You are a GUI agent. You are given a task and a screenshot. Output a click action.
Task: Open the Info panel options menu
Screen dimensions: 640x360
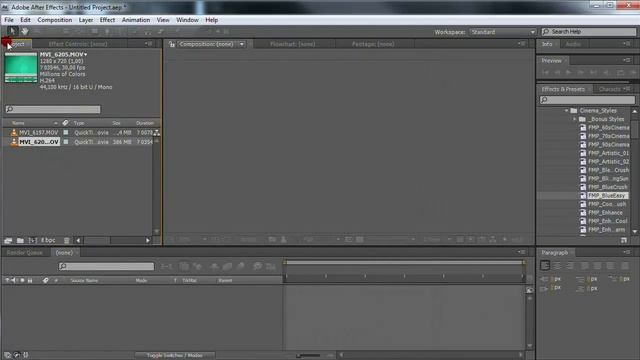coord(627,44)
